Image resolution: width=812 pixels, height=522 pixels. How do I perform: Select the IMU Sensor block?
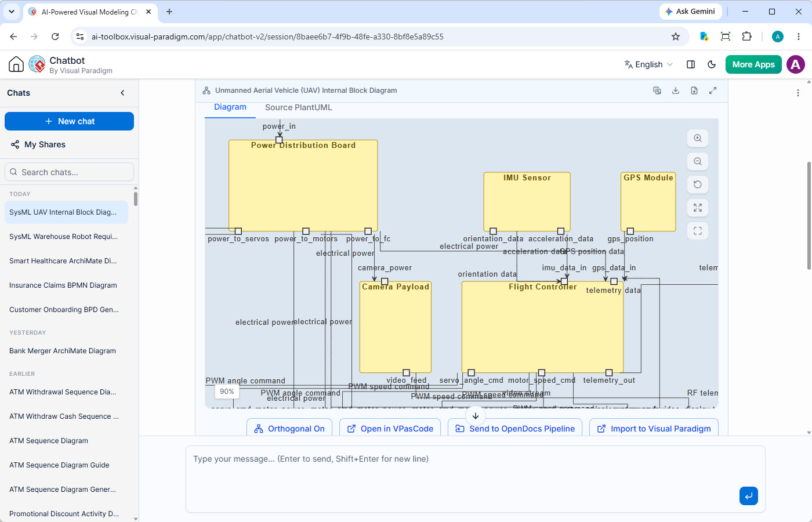coord(527,202)
